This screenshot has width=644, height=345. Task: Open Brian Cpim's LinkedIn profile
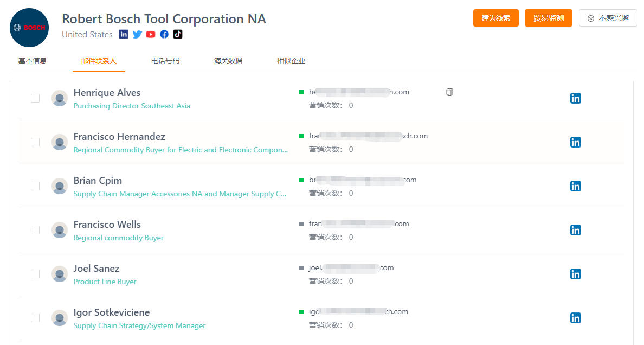pos(575,186)
